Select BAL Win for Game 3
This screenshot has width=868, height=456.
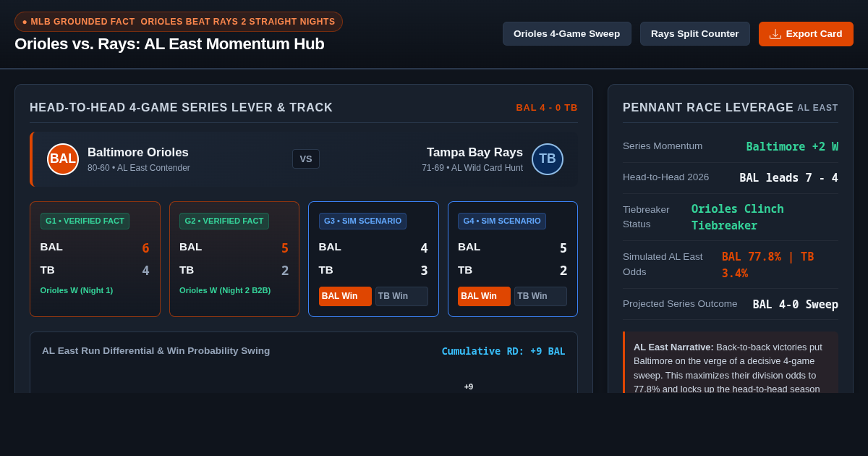(345, 296)
